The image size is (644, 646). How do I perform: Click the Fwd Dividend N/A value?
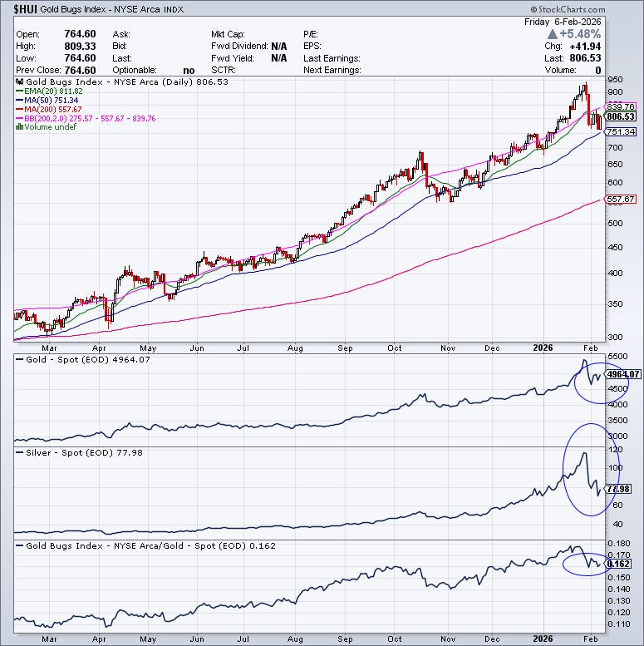[x=278, y=47]
